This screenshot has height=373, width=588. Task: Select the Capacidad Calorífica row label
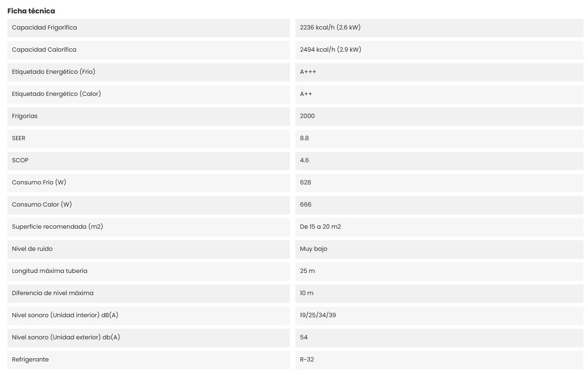click(44, 50)
